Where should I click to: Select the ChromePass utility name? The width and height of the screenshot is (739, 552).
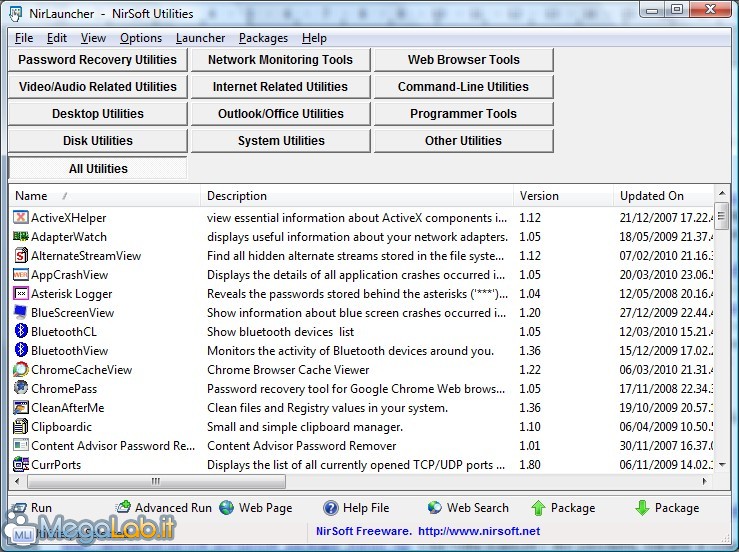tap(64, 388)
